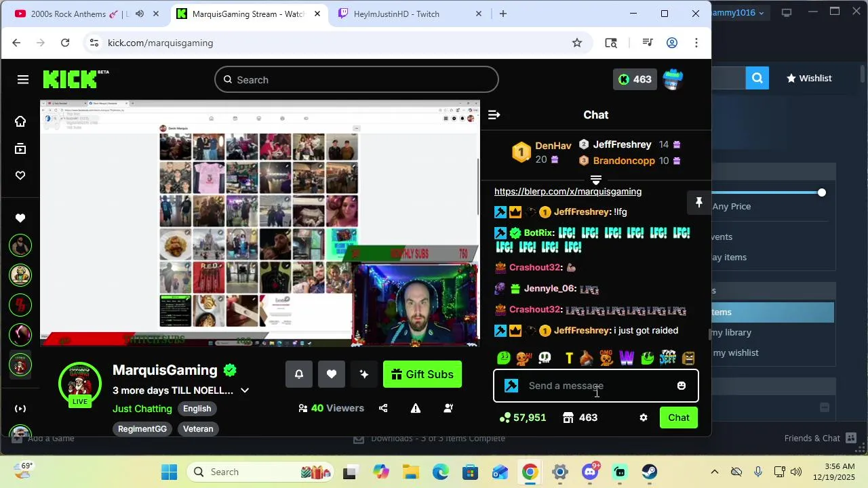Open the emote picker smiley
Screen dimensions: 868x488
click(x=682, y=386)
